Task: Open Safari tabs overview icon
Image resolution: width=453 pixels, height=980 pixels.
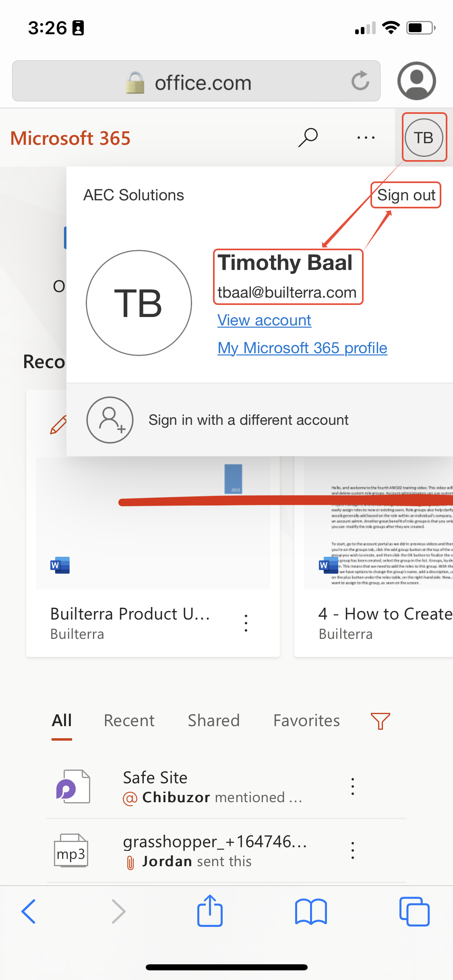Action: 414,911
